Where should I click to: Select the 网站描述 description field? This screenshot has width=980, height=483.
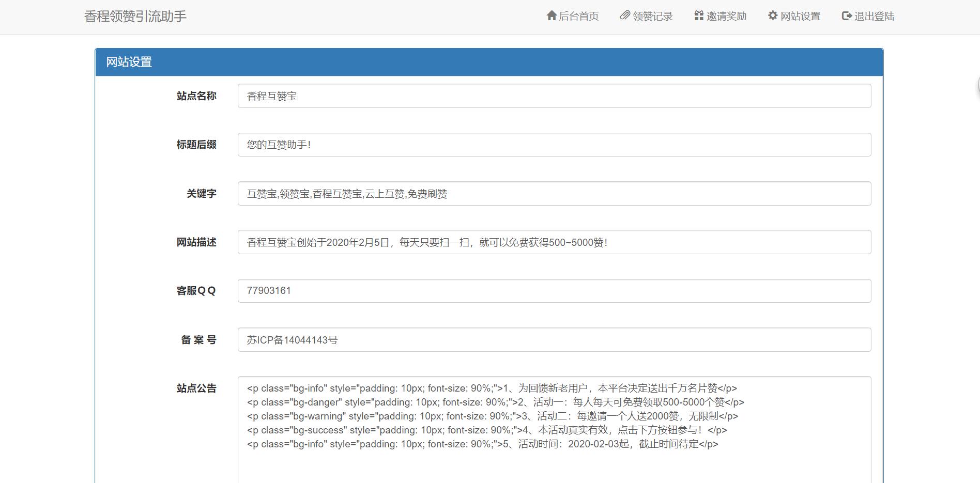point(553,242)
